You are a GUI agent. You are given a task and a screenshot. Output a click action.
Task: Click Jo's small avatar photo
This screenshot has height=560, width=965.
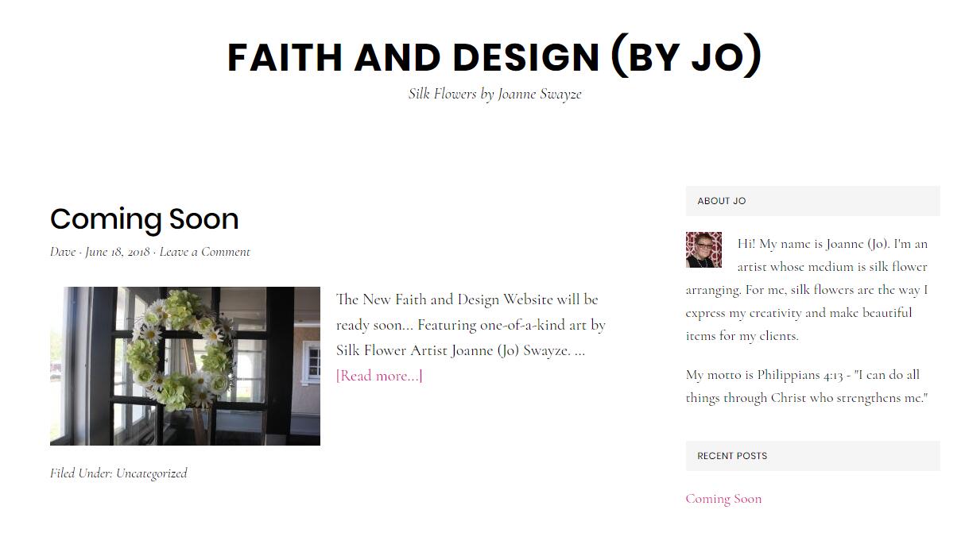pyautogui.click(x=703, y=250)
